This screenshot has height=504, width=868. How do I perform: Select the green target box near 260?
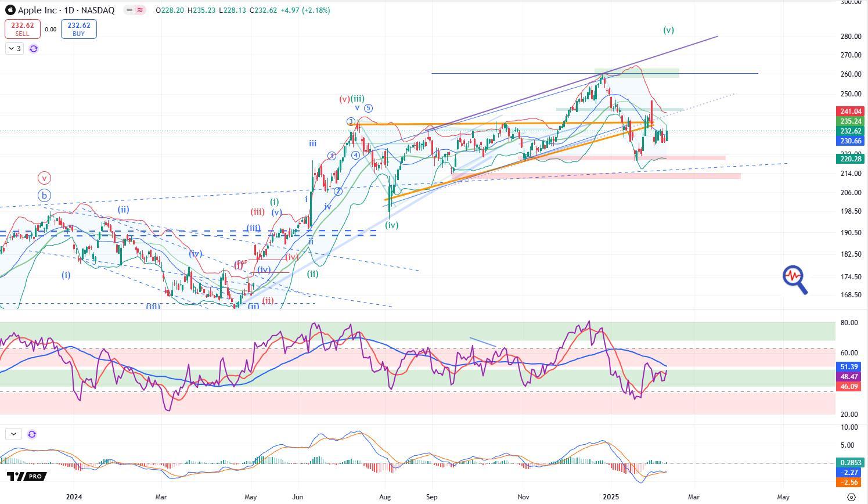[x=637, y=73]
